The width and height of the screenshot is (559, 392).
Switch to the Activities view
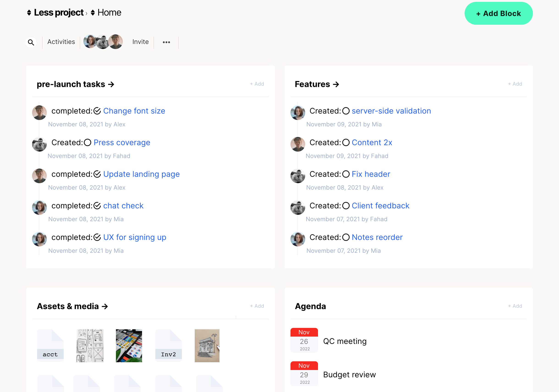click(x=61, y=42)
